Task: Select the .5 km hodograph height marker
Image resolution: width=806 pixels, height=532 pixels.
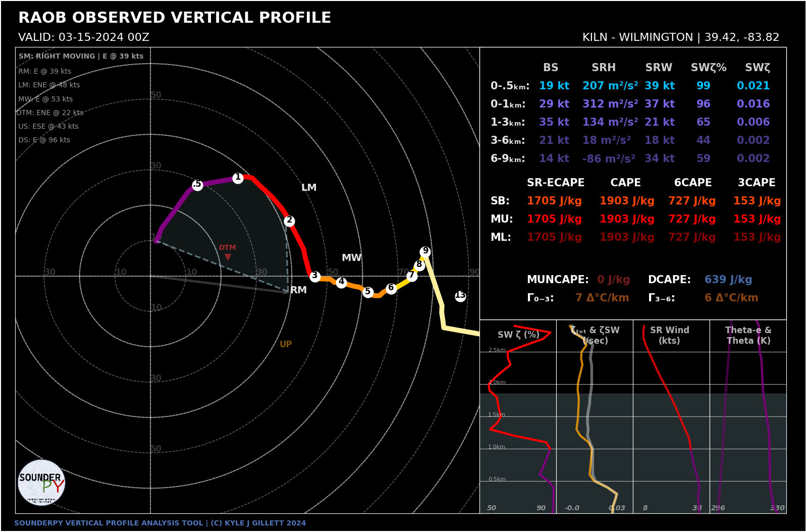Action: point(197,185)
